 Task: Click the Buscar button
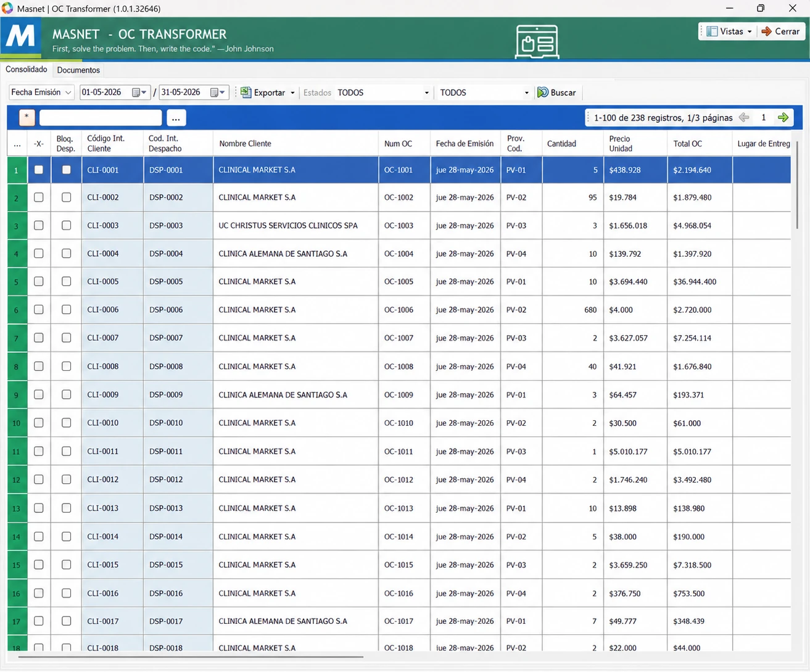557,93
